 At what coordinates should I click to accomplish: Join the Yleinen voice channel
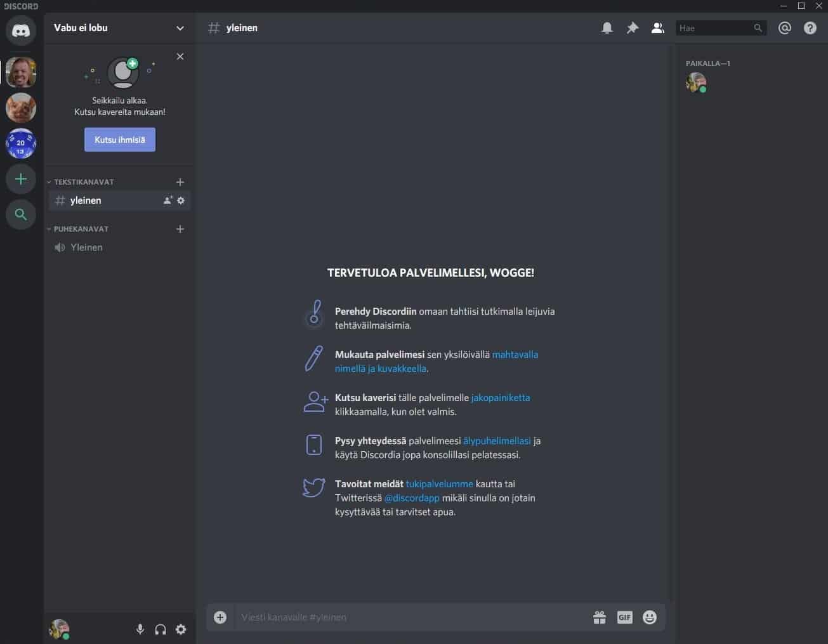click(120, 247)
